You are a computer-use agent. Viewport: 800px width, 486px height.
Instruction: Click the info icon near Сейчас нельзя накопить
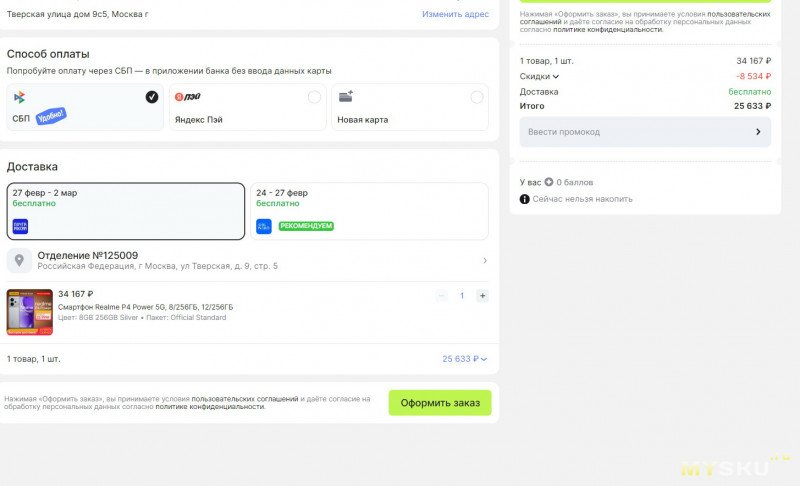[x=525, y=199]
